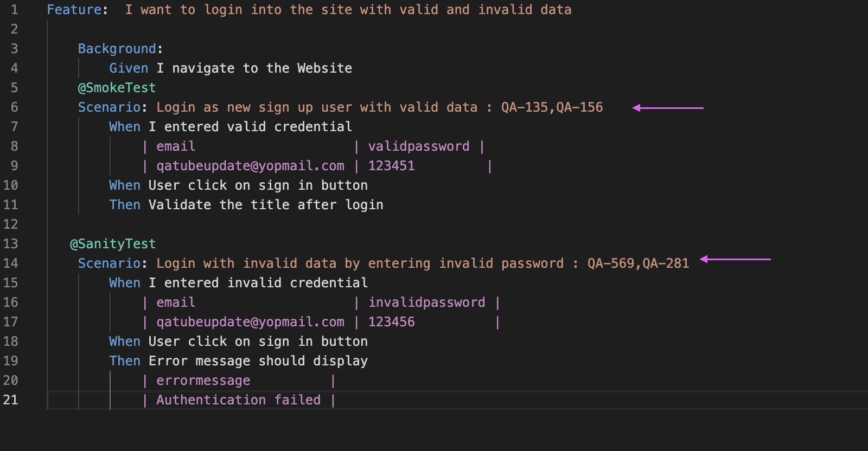Click the Authentication failed table cell
The image size is (868, 451).
(x=239, y=400)
